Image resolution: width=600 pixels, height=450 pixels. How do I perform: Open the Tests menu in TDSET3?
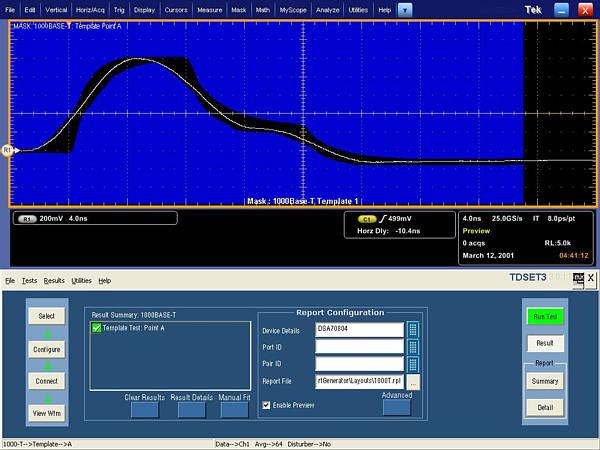30,281
